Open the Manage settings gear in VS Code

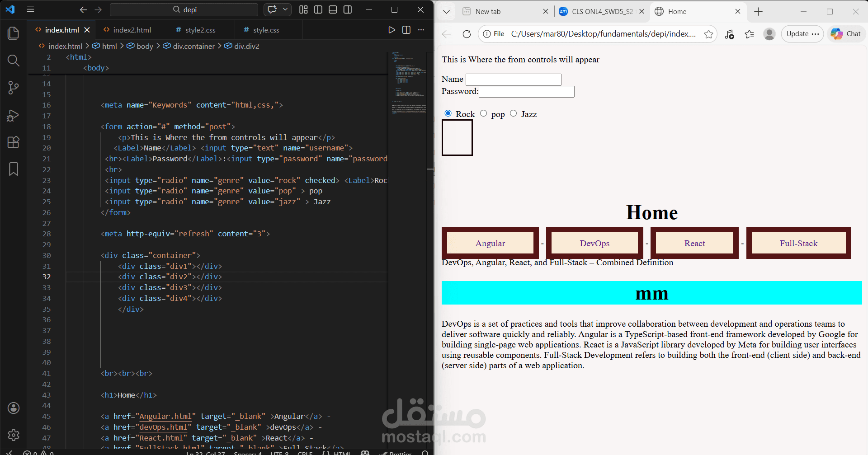point(14,435)
